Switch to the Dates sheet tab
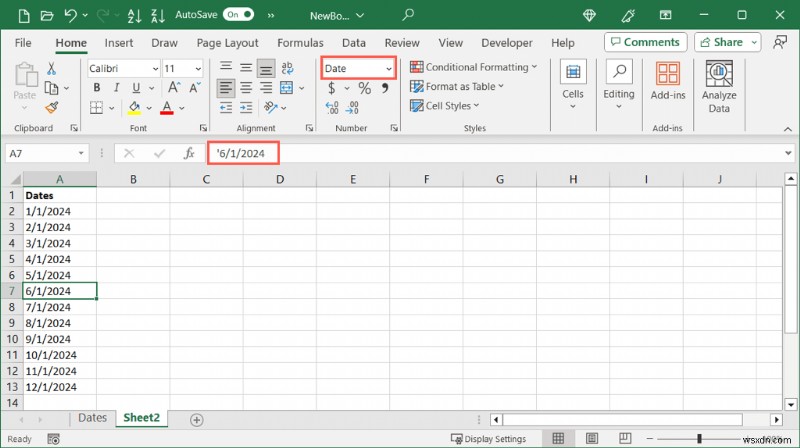Screen dimensions: 800x448 pyautogui.click(x=92, y=418)
